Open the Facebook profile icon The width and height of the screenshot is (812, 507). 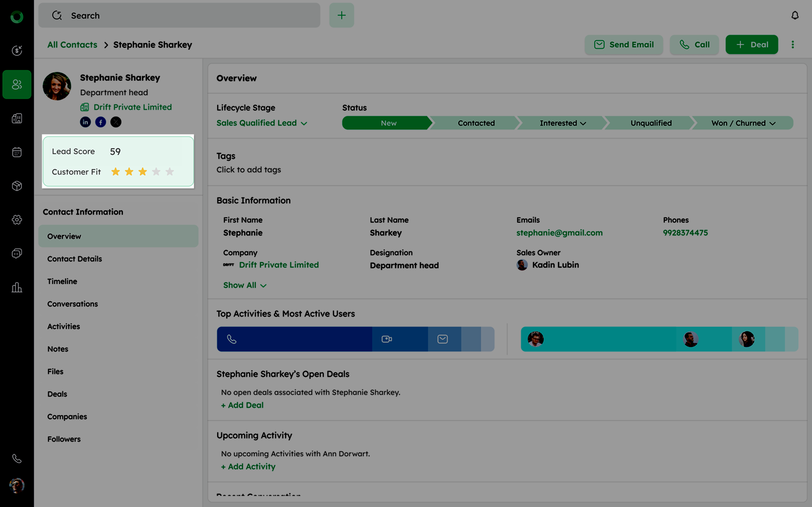point(101,122)
